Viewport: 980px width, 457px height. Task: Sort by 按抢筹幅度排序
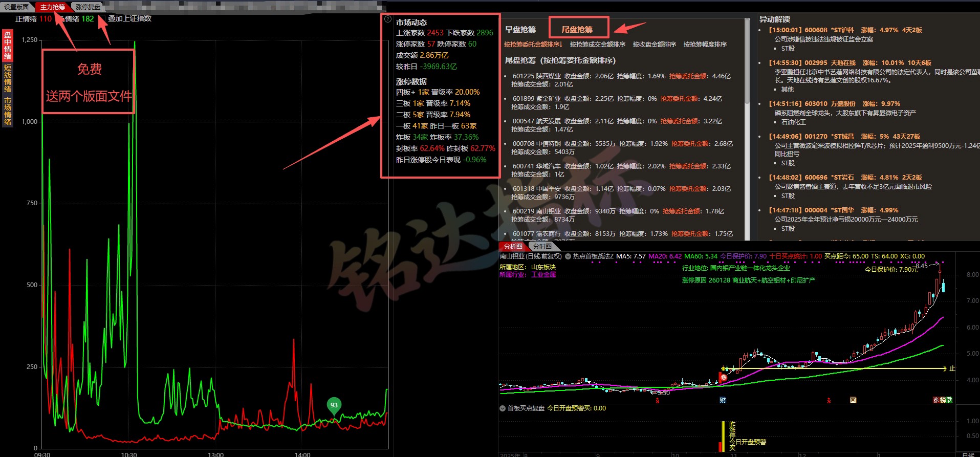(705, 45)
